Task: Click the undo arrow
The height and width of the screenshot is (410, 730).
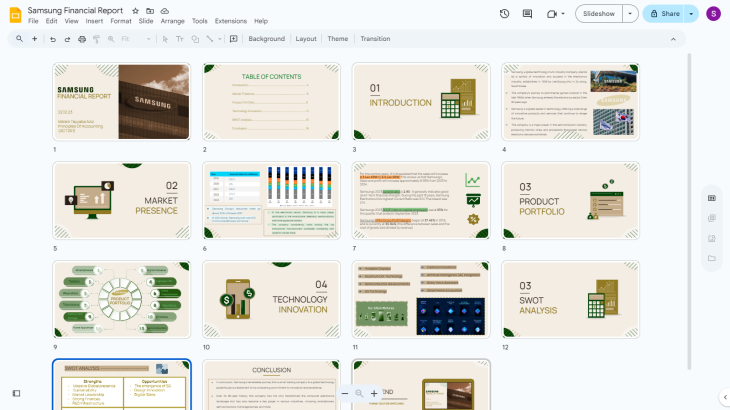Action: click(x=53, y=39)
